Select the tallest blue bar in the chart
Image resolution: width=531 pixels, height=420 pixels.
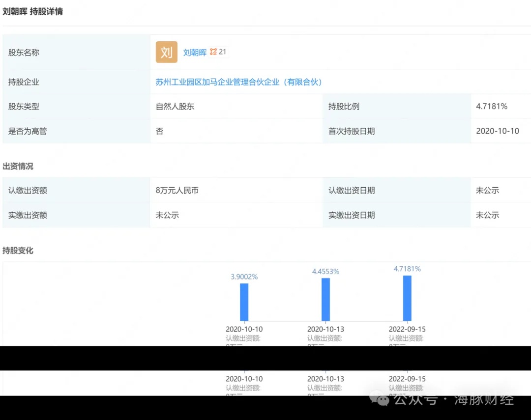(x=407, y=298)
